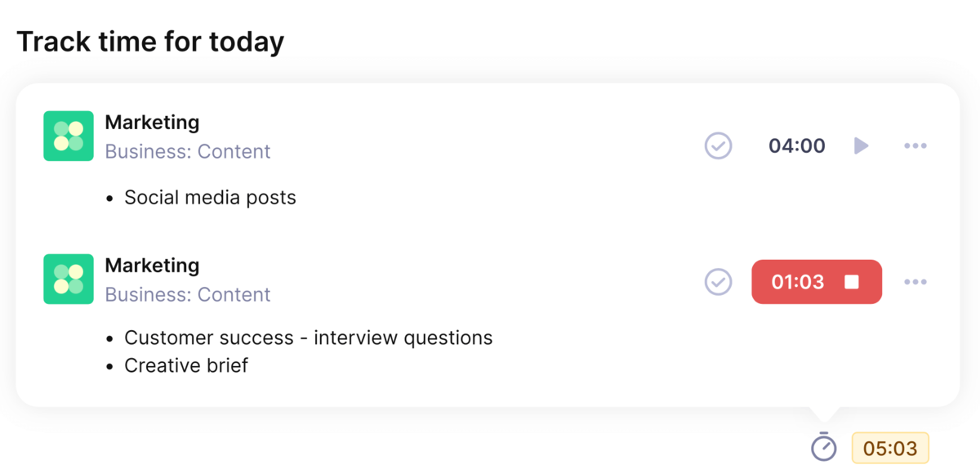Click the checkmark circle next to 04:00
Screen dimensions: 980x474
click(x=718, y=145)
